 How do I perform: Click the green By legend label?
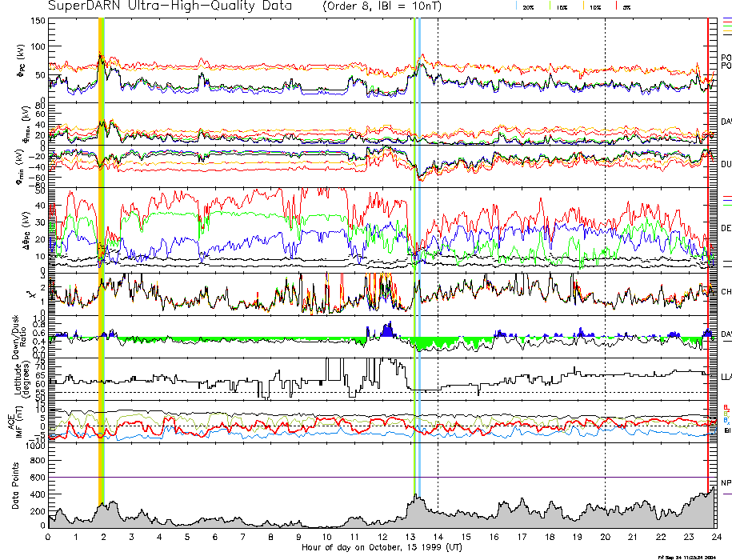pyautogui.click(x=726, y=414)
